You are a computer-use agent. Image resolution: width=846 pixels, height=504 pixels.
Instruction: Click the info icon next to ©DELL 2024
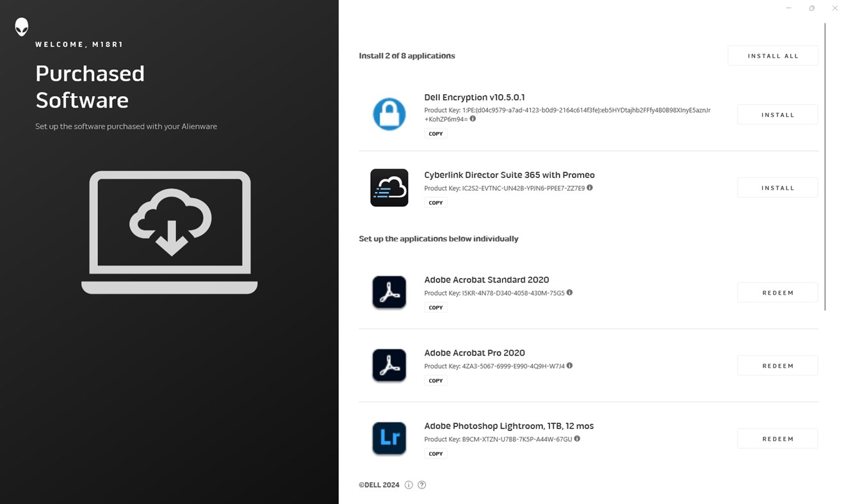[409, 485]
